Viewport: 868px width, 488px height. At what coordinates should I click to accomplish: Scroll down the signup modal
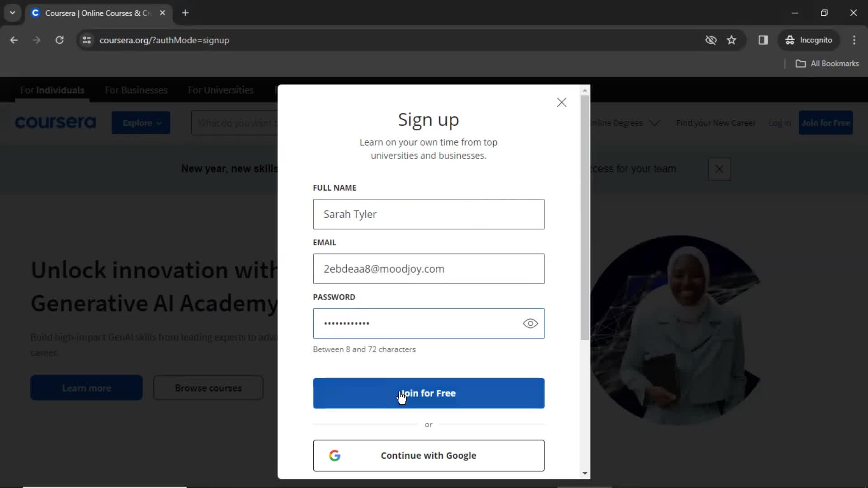pos(585,473)
